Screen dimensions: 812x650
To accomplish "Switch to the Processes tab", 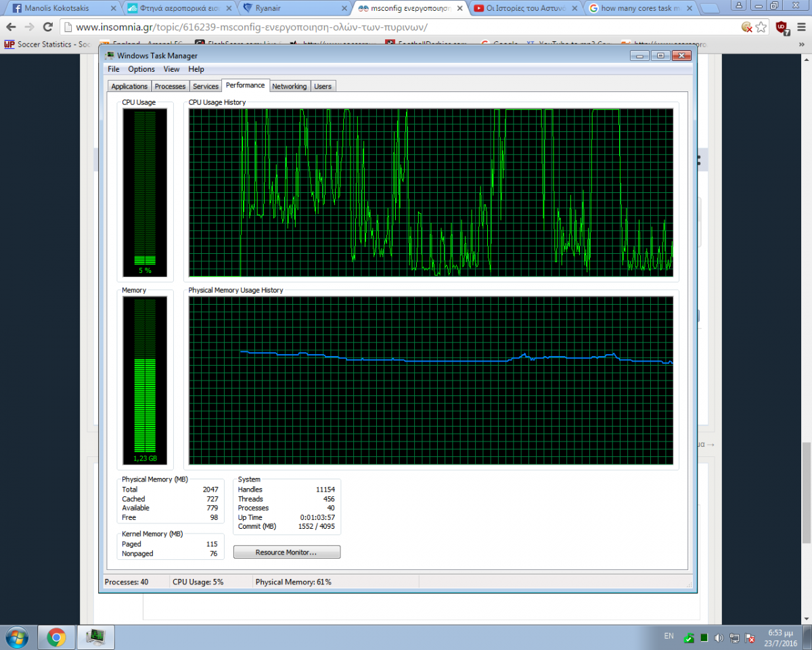I will click(170, 86).
